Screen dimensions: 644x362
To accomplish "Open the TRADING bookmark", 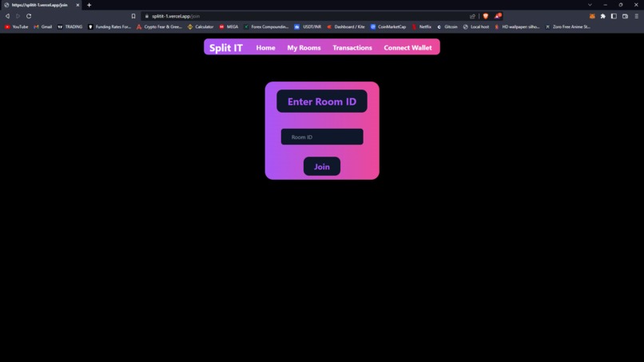I will 70,26.
